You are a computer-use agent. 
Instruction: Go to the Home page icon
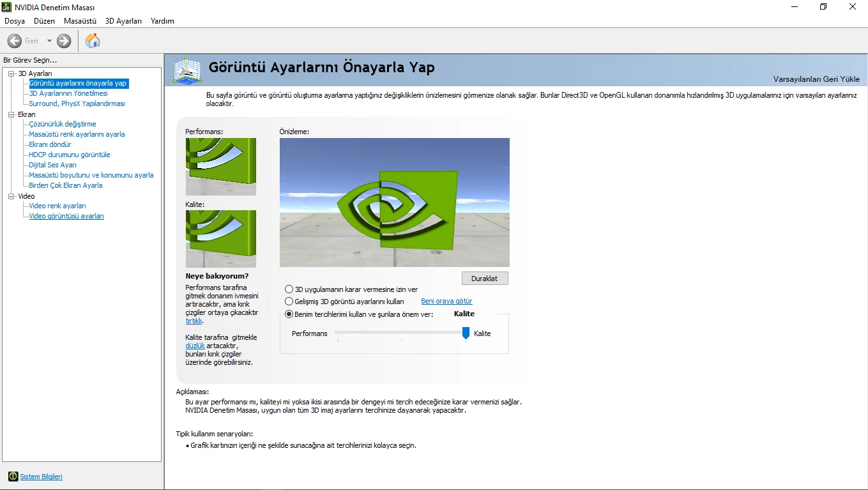pos(93,41)
